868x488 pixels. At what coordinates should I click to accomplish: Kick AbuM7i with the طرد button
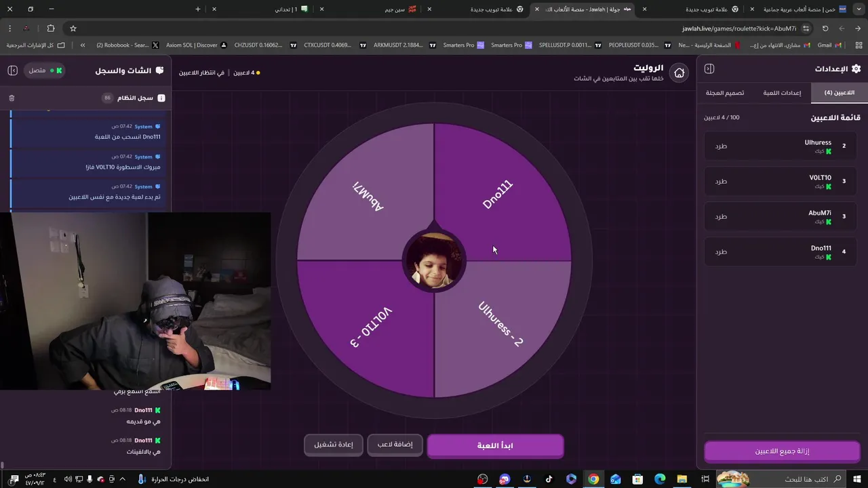[721, 216]
